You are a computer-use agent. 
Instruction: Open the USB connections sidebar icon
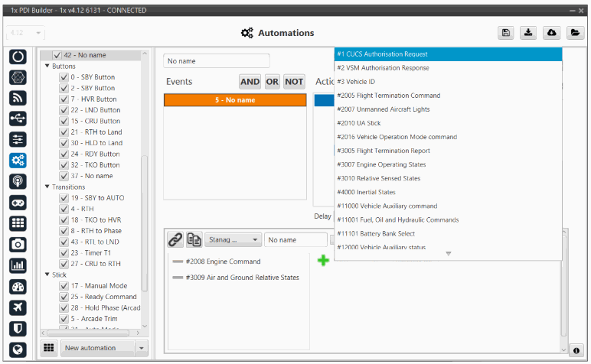click(x=19, y=119)
